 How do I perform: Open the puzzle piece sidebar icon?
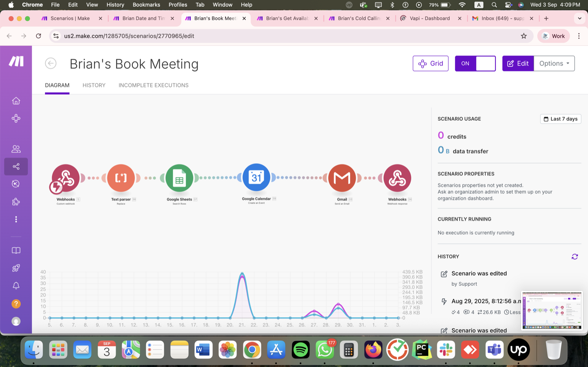(x=16, y=202)
